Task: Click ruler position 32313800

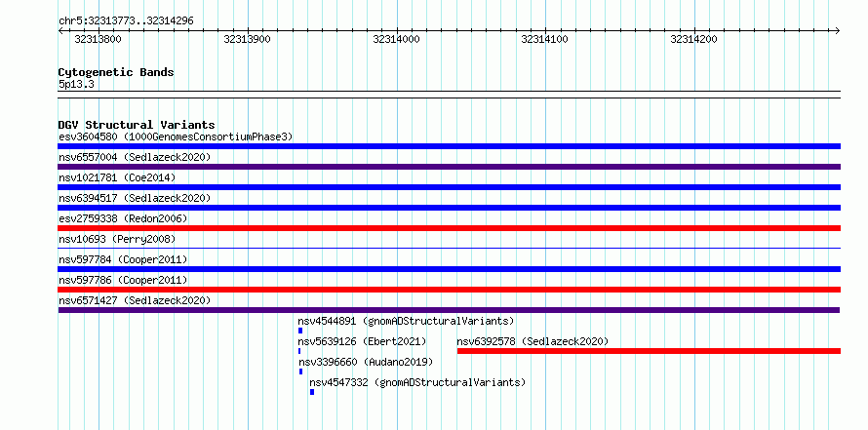Action: click(x=98, y=39)
